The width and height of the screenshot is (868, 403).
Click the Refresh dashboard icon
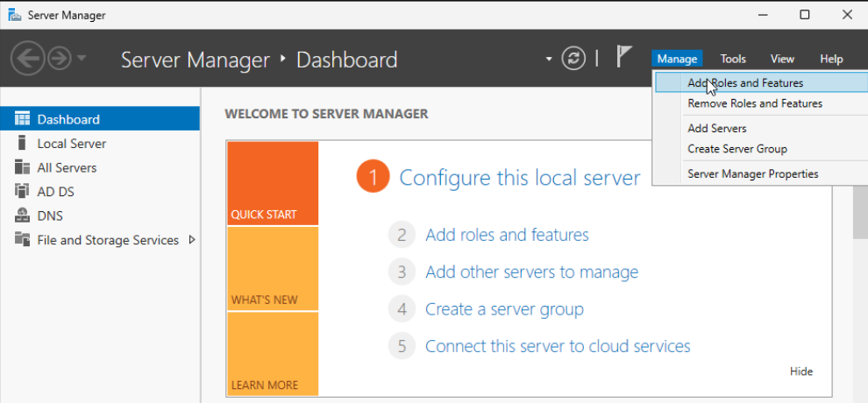[x=573, y=58]
